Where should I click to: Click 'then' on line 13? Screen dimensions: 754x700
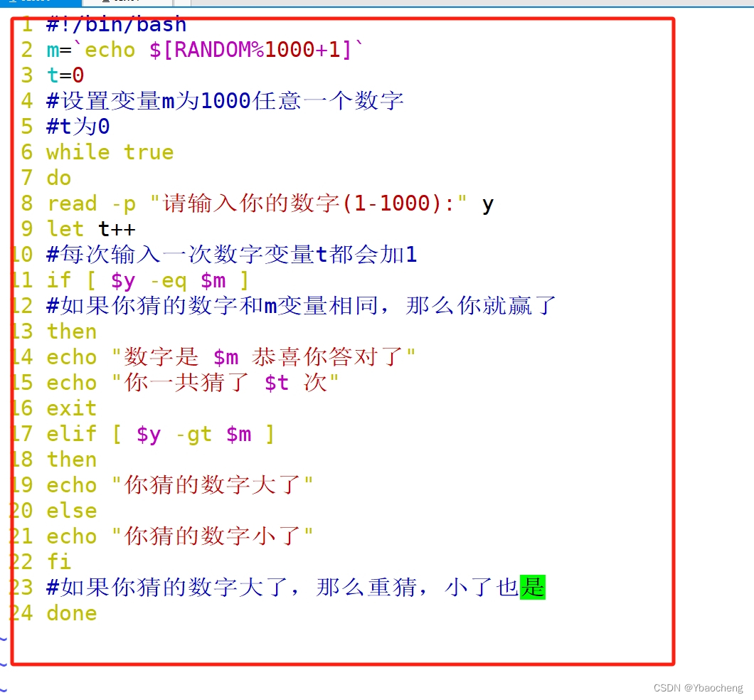tap(72, 332)
